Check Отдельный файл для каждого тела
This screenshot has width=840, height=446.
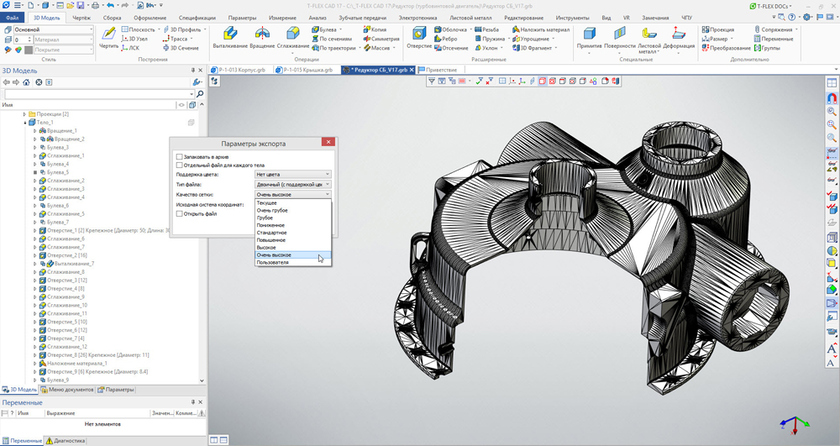[180, 165]
